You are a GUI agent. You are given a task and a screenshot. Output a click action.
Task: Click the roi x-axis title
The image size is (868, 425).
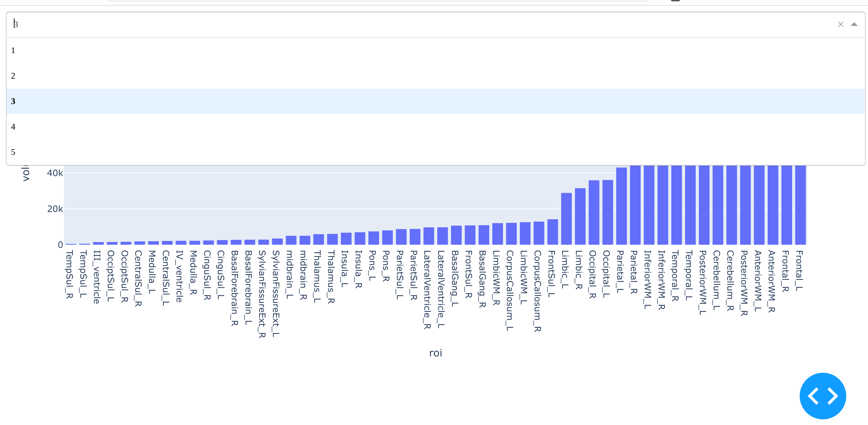click(435, 353)
